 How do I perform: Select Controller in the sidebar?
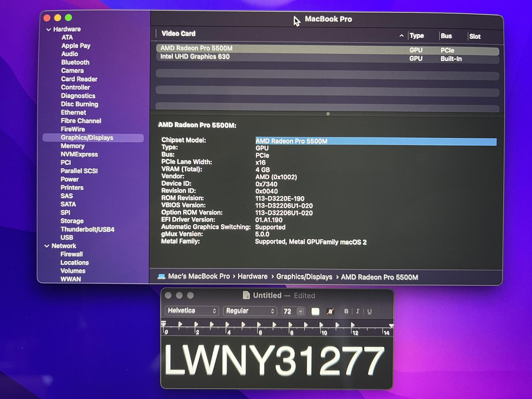[76, 88]
